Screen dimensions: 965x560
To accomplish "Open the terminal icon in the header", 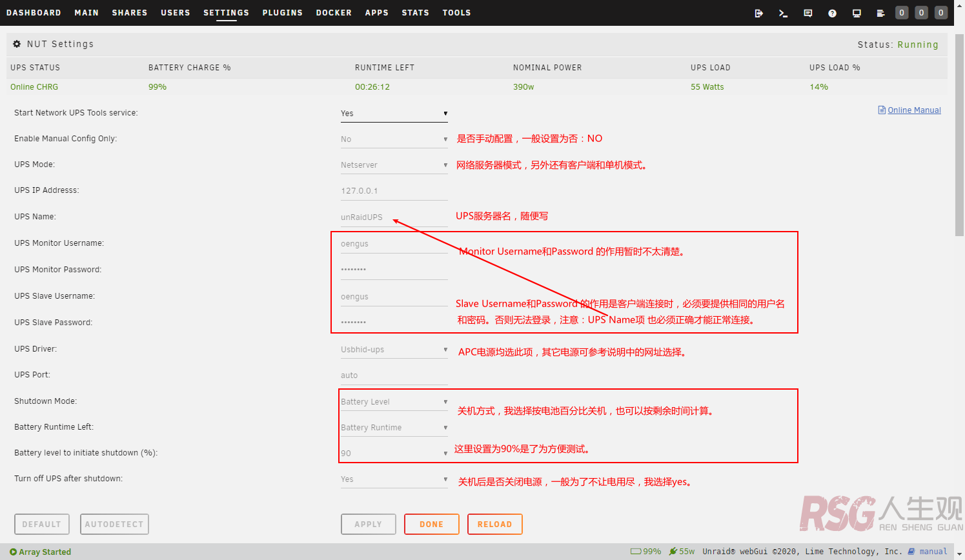I will [783, 13].
